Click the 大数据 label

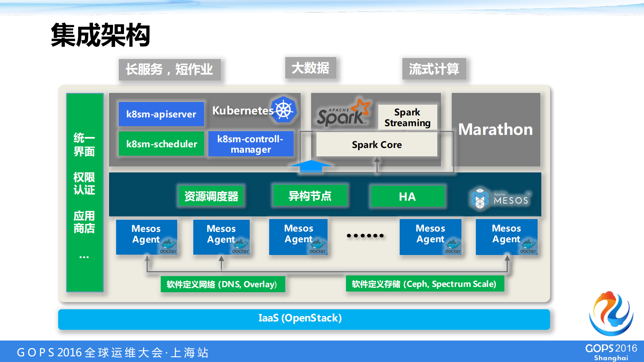pos(310,67)
